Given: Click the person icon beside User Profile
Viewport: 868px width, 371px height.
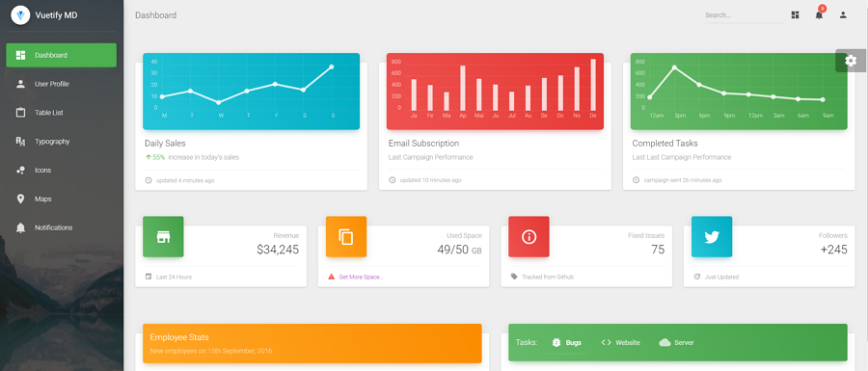Looking at the screenshot, I should click(x=20, y=84).
